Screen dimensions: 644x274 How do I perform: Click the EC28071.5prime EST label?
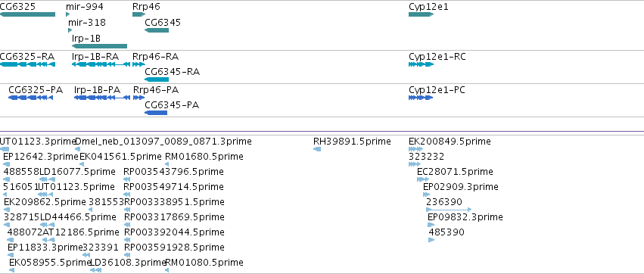(455, 171)
